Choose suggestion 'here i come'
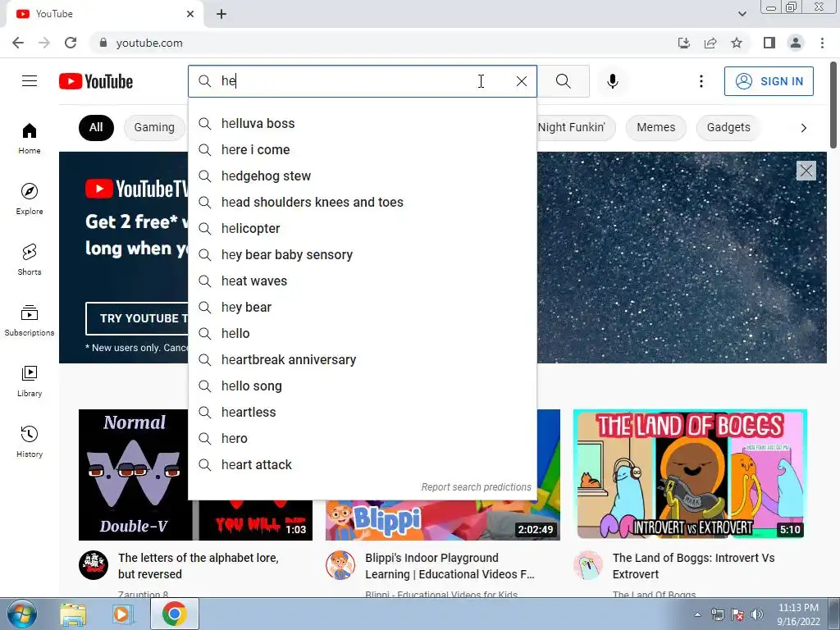840x630 pixels. point(362,149)
